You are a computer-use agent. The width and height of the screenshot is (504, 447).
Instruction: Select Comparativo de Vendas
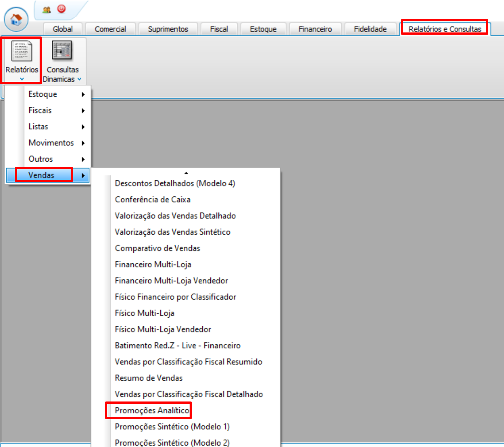(x=158, y=248)
